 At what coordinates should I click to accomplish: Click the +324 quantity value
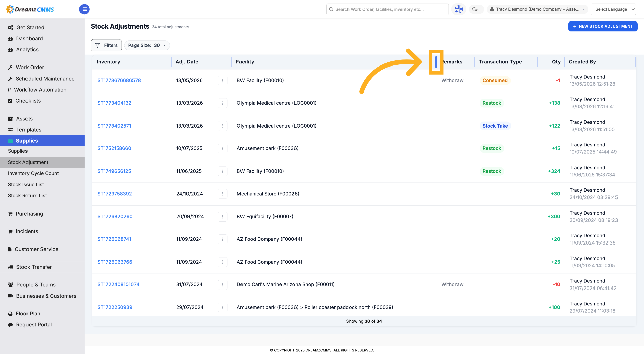(554, 171)
